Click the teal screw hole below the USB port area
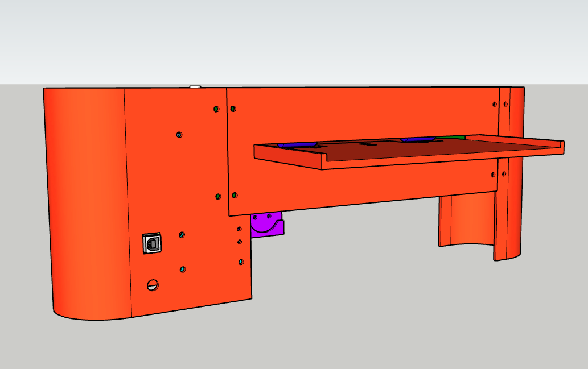The image size is (588, 369). click(x=182, y=268)
